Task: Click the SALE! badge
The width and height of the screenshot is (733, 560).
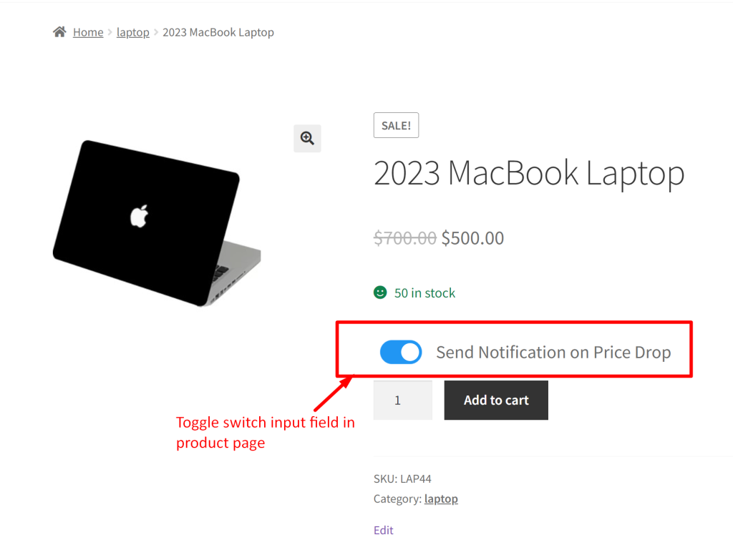Action: (396, 125)
